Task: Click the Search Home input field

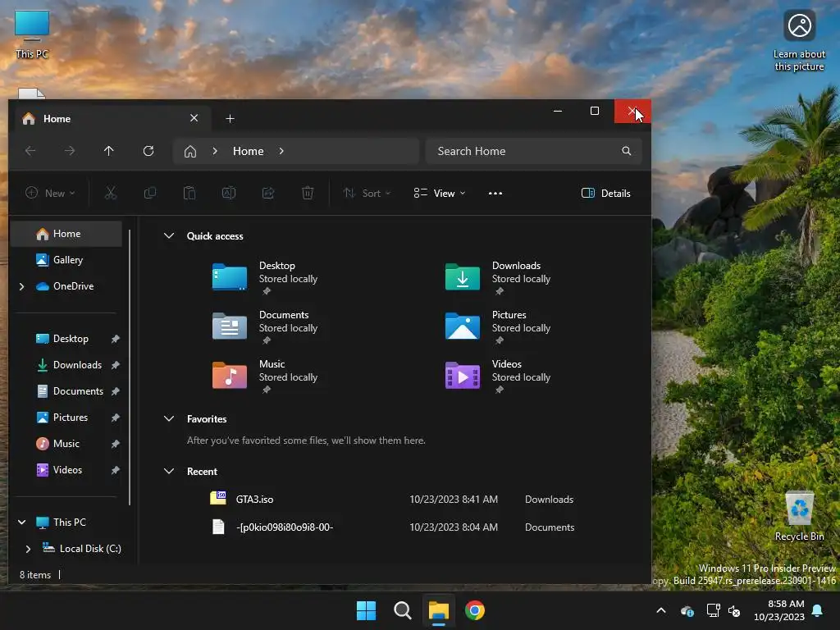Action: pyautogui.click(x=533, y=151)
